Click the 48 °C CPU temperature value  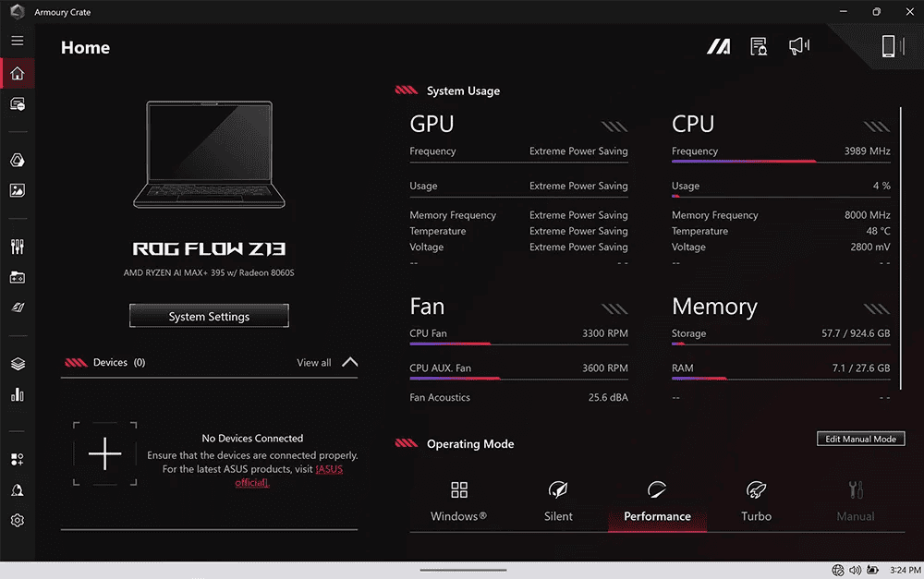tap(878, 231)
